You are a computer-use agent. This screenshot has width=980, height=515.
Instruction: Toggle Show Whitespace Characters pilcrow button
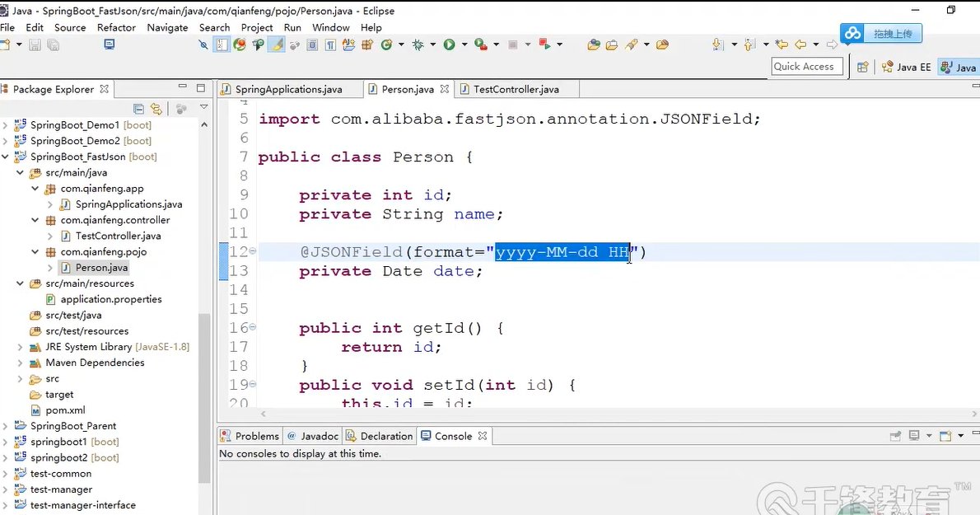point(330,44)
